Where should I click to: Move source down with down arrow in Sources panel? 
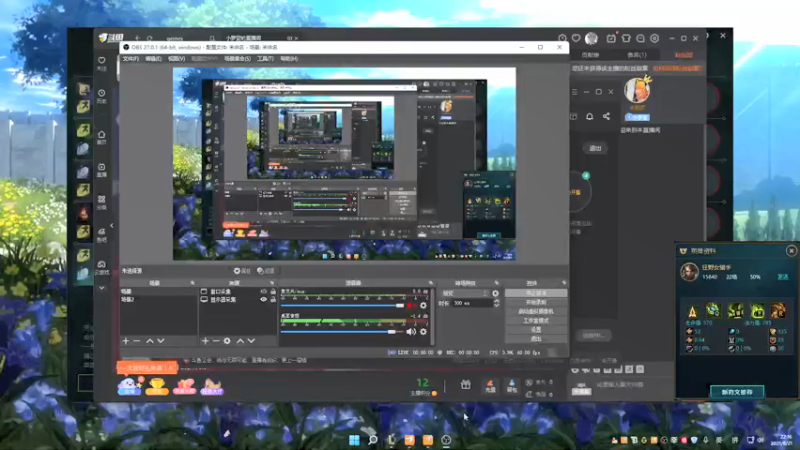pyautogui.click(x=251, y=340)
